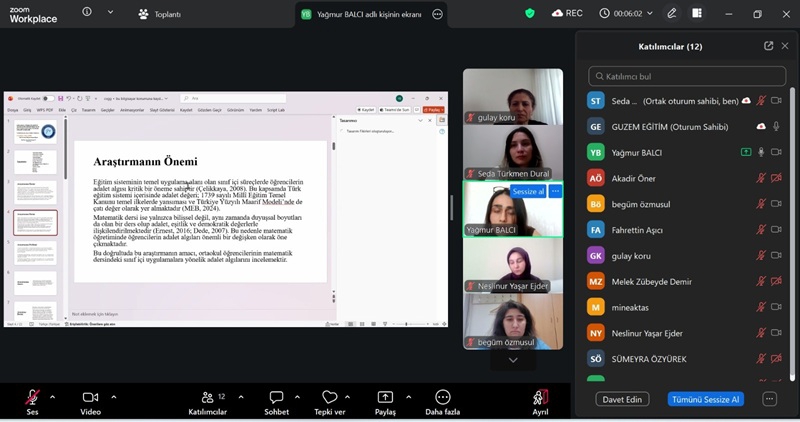Toggle Seda's camera icon in participants list

pos(776,101)
